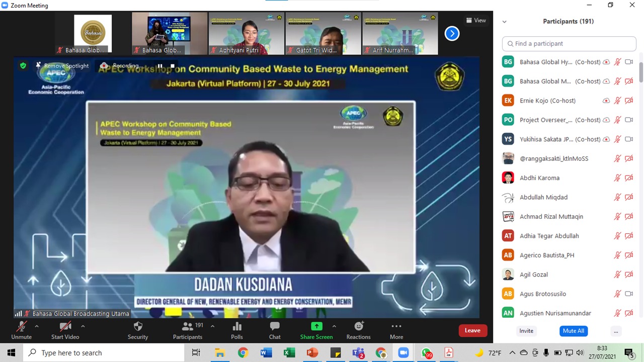Stop the ongoing recording

[x=172, y=66]
